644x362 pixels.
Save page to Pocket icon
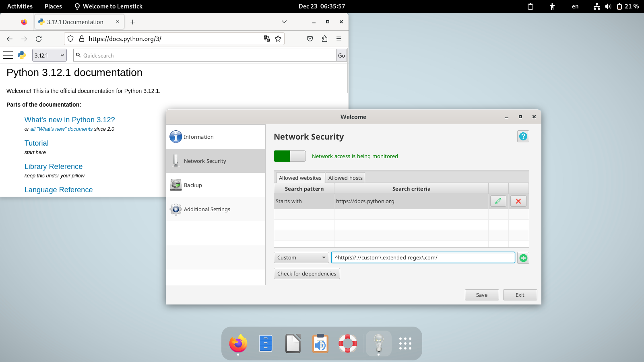pos(310,39)
